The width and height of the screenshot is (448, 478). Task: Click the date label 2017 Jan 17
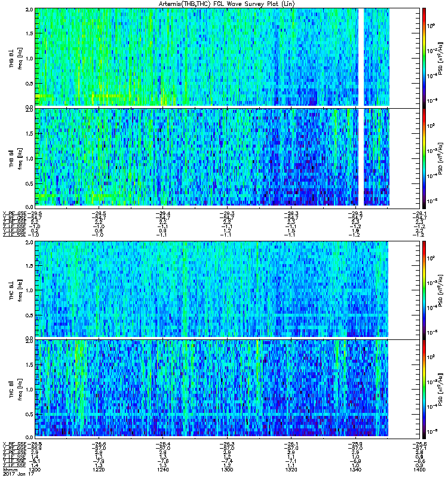click(19, 474)
